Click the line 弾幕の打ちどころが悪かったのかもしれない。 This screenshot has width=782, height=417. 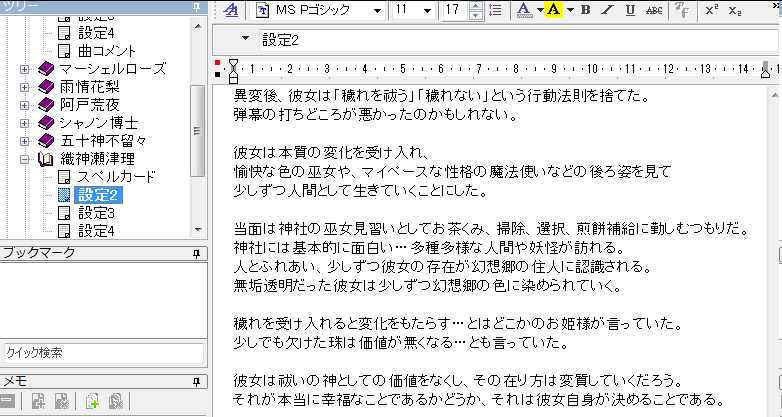click(x=375, y=115)
